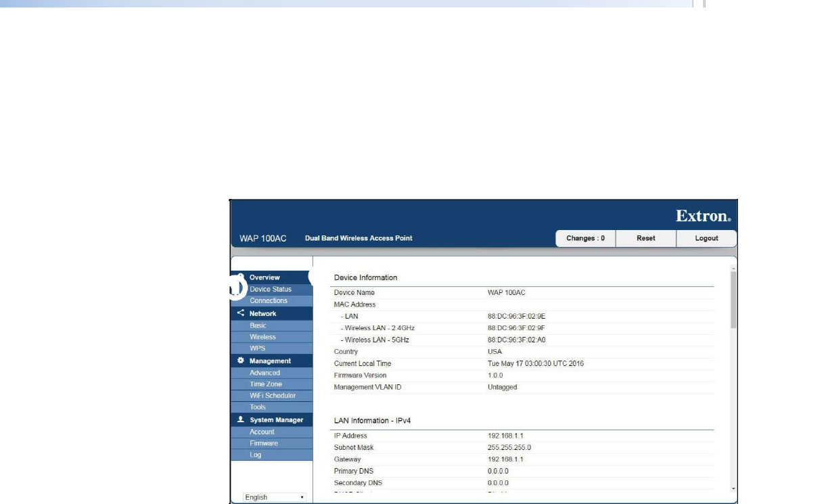Screen dimensions: 828x504
Task: Click the scrollbar down arrow
Action: [734, 488]
